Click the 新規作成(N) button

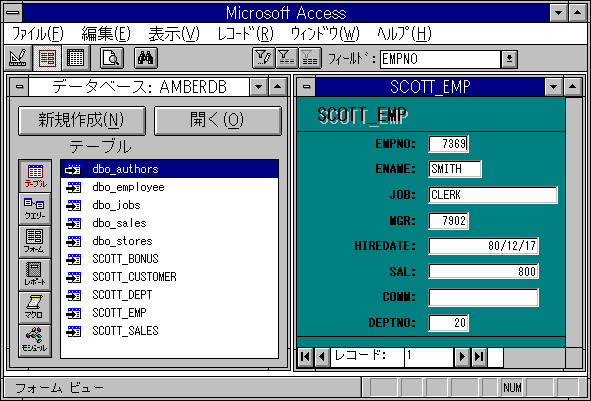tap(82, 121)
